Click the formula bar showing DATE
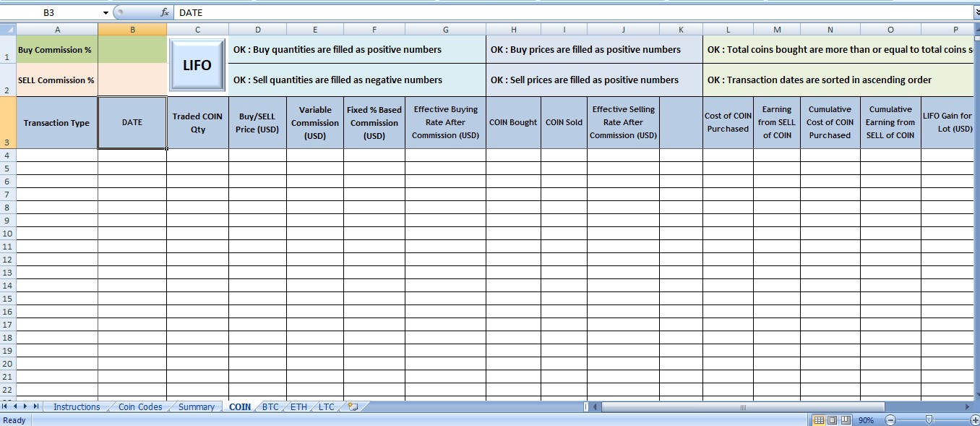This screenshot has height=426, width=980. coord(572,12)
